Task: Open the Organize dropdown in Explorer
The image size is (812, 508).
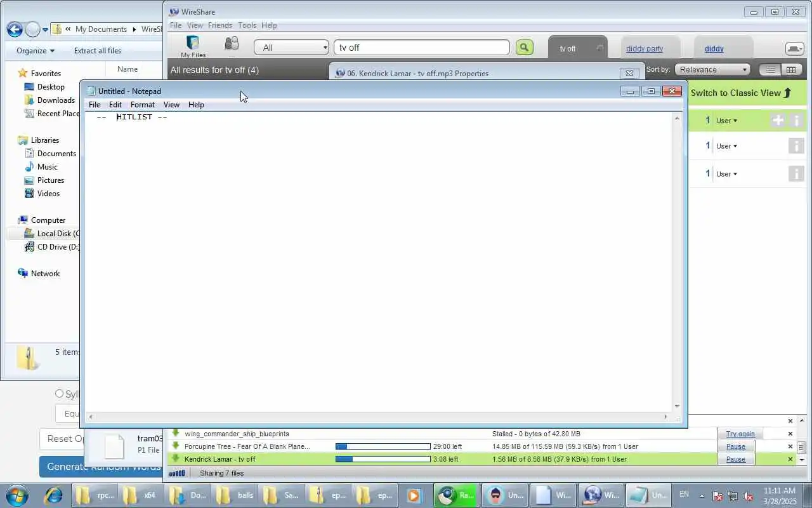Action: [x=36, y=51]
